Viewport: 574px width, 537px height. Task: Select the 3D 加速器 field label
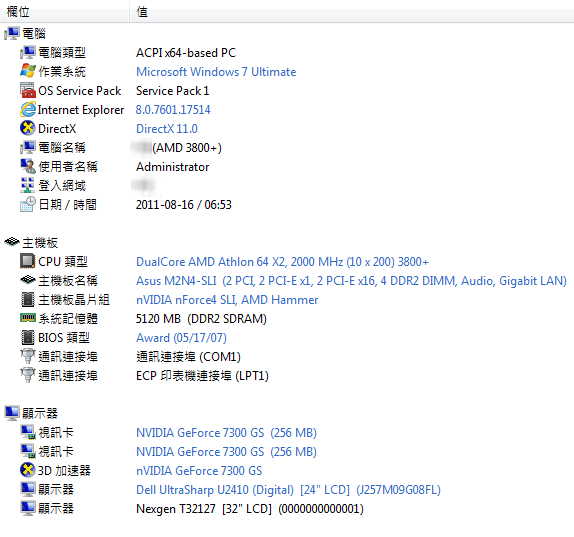coord(64,470)
